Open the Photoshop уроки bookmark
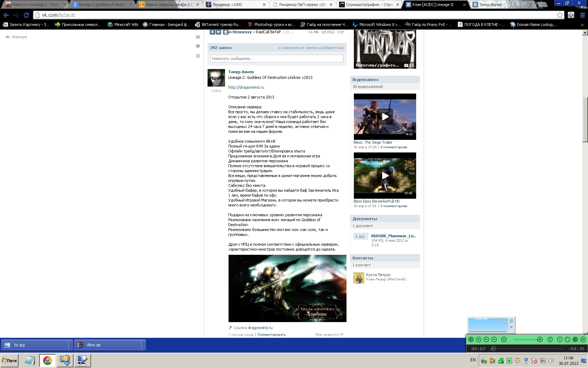Viewport: 588px width, 368px height. [271, 25]
